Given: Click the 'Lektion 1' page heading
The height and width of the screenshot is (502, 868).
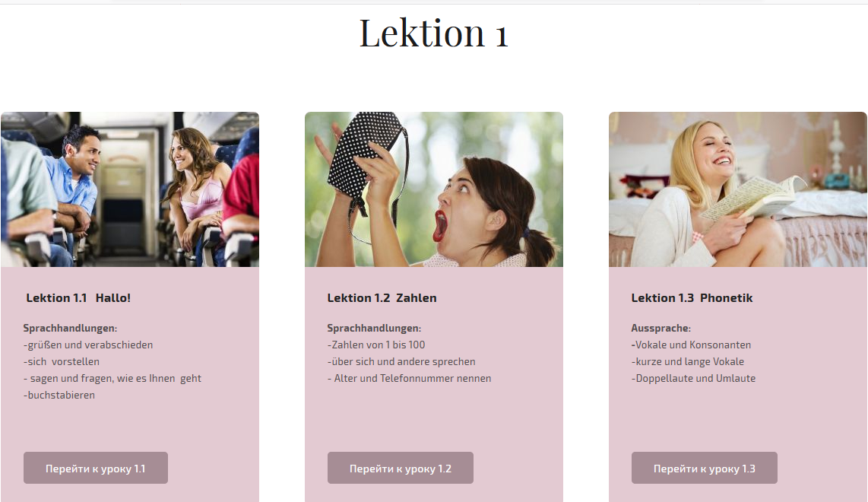Looking at the screenshot, I should point(433,33).
